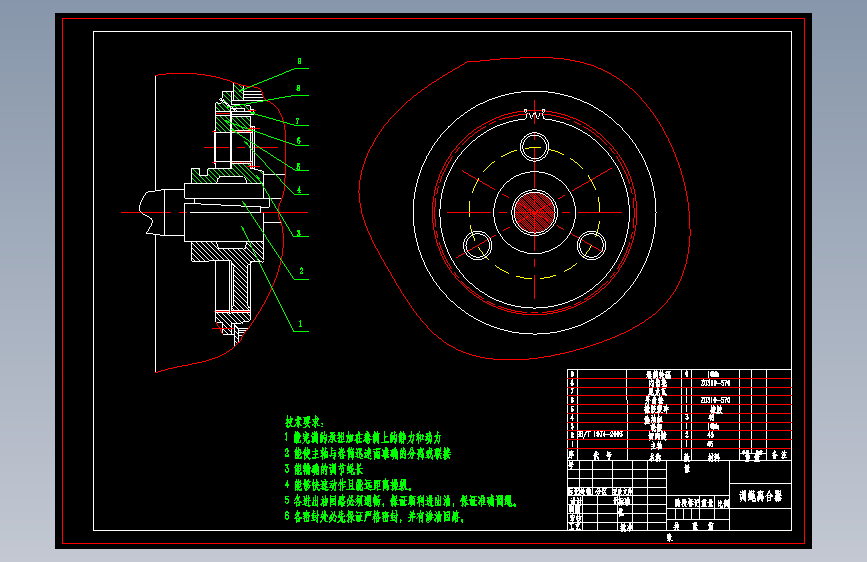
Task: Click part balloon number 1 label
Action: coord(300,324)
